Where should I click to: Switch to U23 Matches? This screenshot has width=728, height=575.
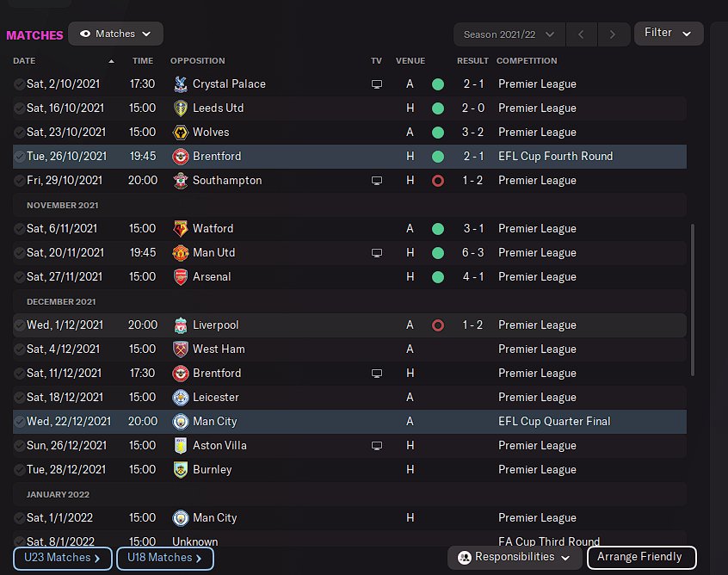click(63, 558)
